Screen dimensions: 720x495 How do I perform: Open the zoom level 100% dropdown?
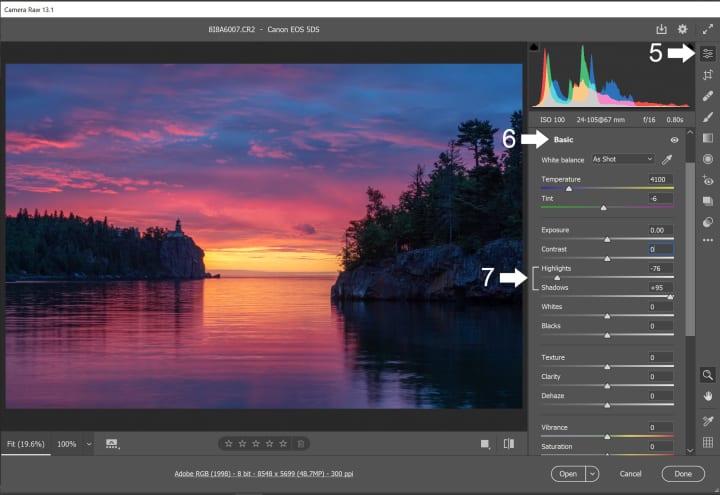point(74,443)
